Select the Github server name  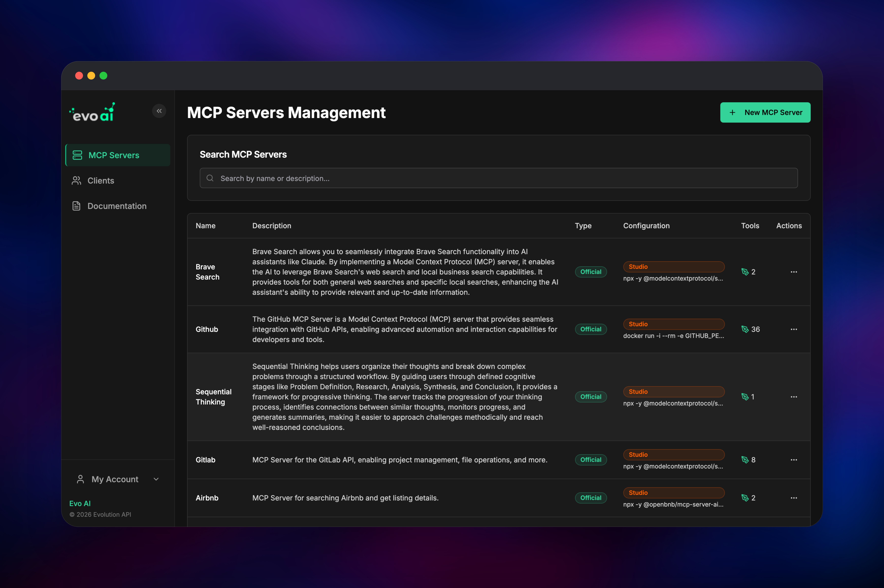(207, 329)
